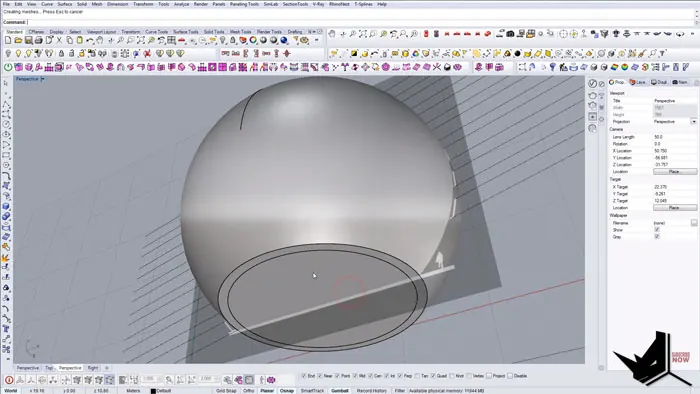
Task: Switch to the Top viewport tab
Action: 49,368
